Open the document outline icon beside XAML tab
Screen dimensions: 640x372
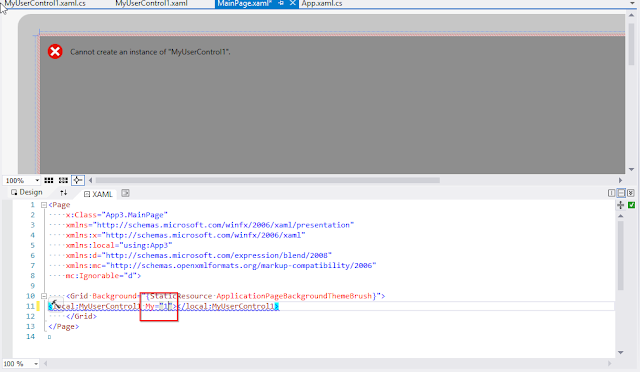125,193
